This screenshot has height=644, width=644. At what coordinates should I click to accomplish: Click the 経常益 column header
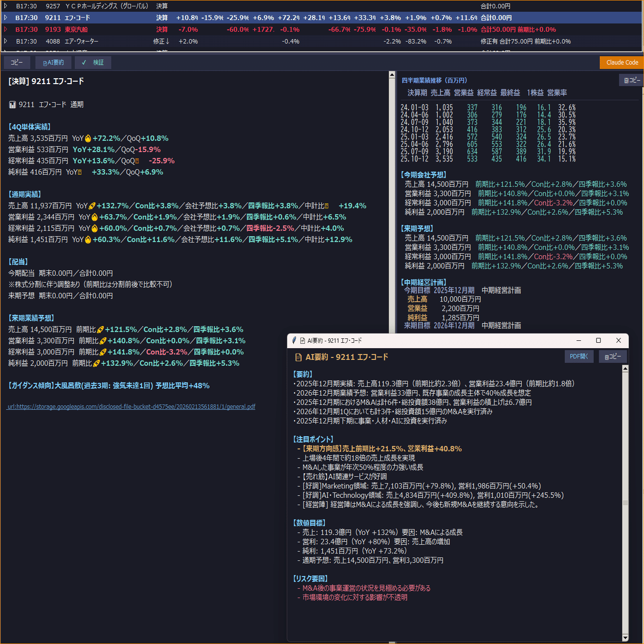coord(487,92)
